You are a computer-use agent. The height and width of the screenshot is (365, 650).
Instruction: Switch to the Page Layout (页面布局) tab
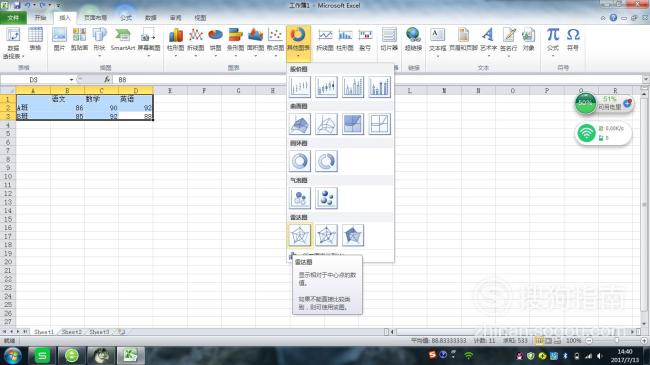point(95,18)
